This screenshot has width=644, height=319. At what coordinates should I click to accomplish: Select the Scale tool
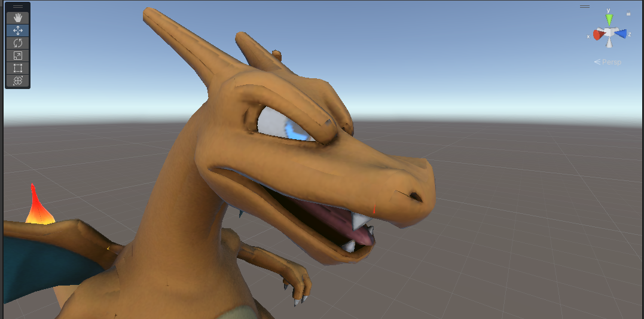18,56
